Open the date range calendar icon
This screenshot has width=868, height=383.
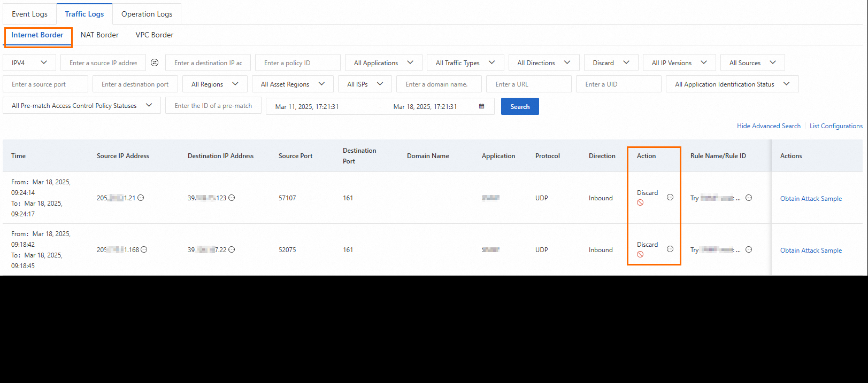tap(482, 106)
